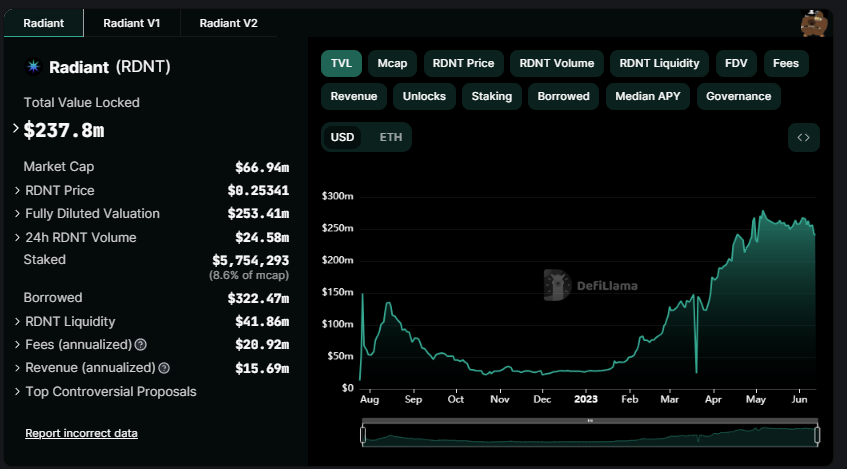This screenshot has height=469, width=847.
Task: Expand Top Controversial Proposals section
Action: (x=17, y=392)
